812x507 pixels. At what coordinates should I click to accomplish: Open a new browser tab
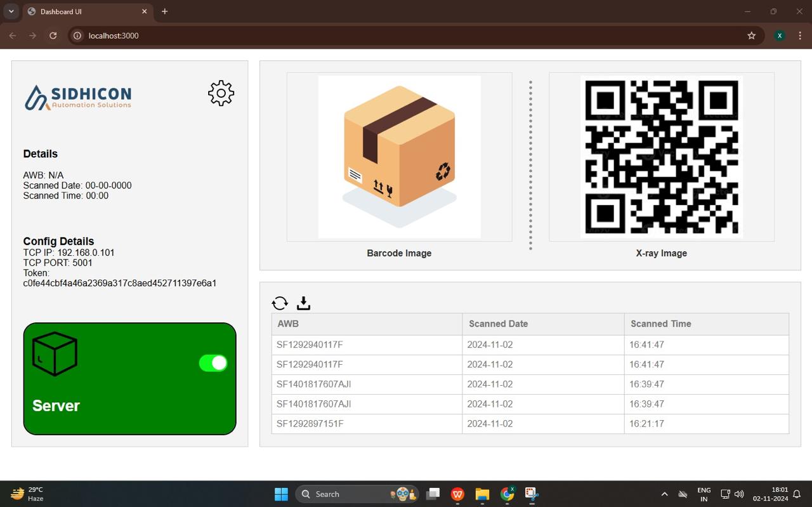pos(165,11)
